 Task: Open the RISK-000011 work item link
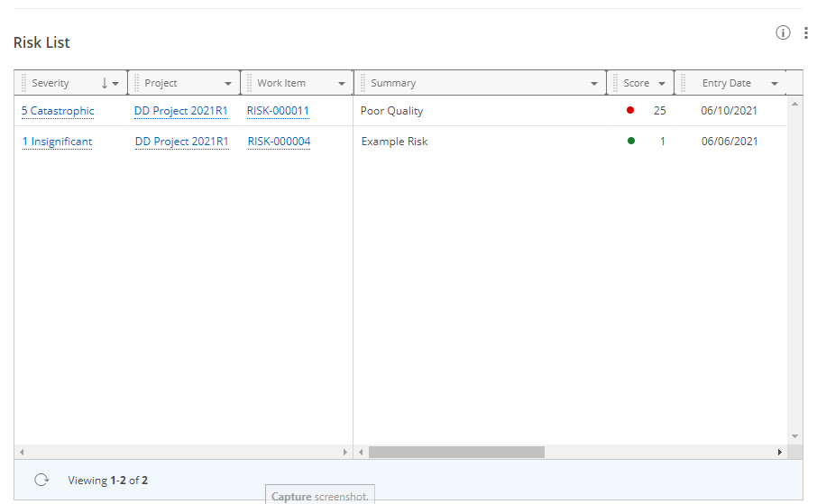[278, 111]
